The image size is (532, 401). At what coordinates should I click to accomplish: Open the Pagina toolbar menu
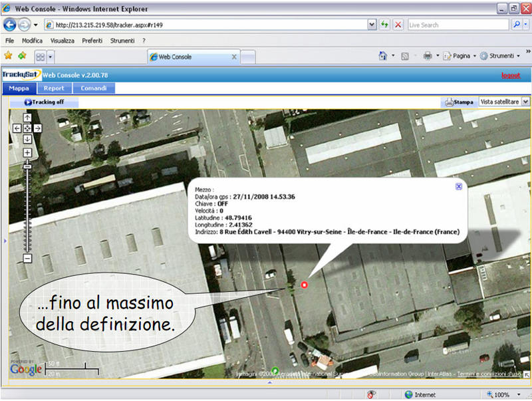click(x=459, y=56)
